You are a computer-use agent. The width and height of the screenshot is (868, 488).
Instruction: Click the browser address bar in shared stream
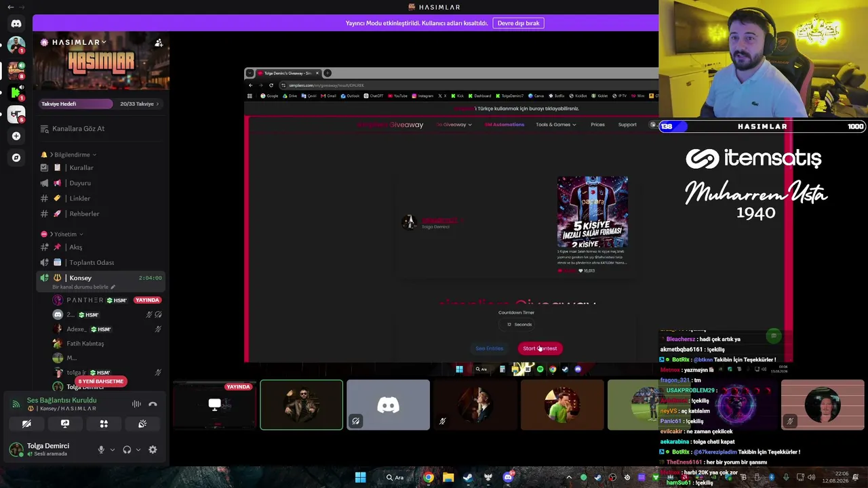468,85
